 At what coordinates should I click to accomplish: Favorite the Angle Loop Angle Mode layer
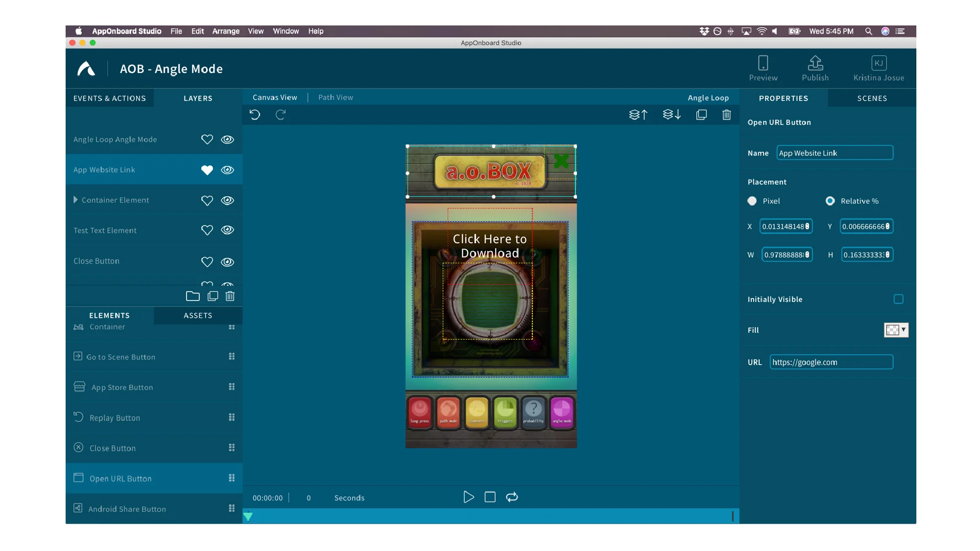click(x=207, y=139)
